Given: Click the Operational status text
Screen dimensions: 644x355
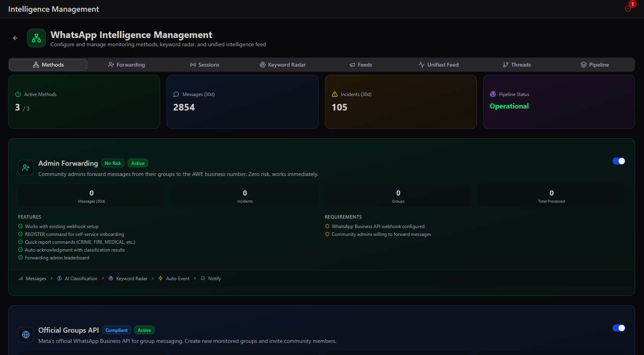Looking at the screenshot, I should 509,106.
